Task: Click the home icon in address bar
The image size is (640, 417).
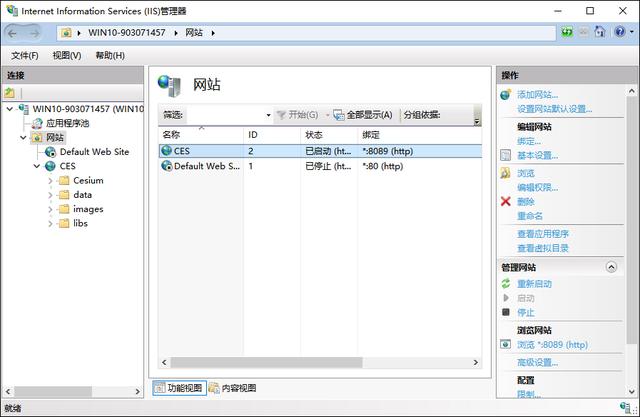Action: point(599,32)
